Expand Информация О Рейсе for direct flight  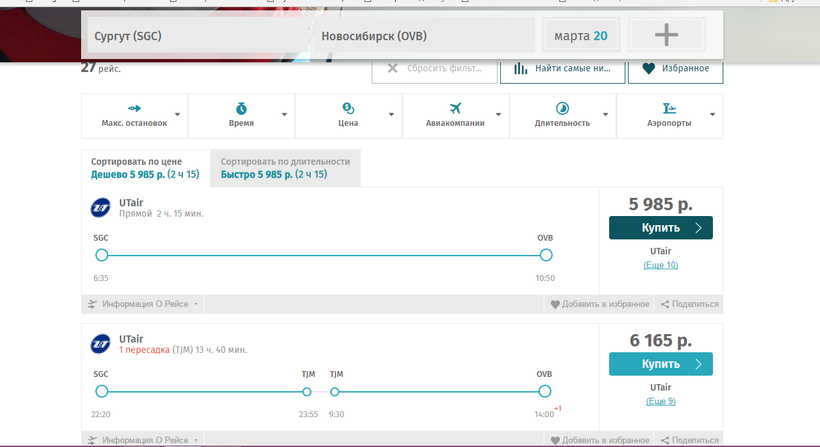pos(144,304)
